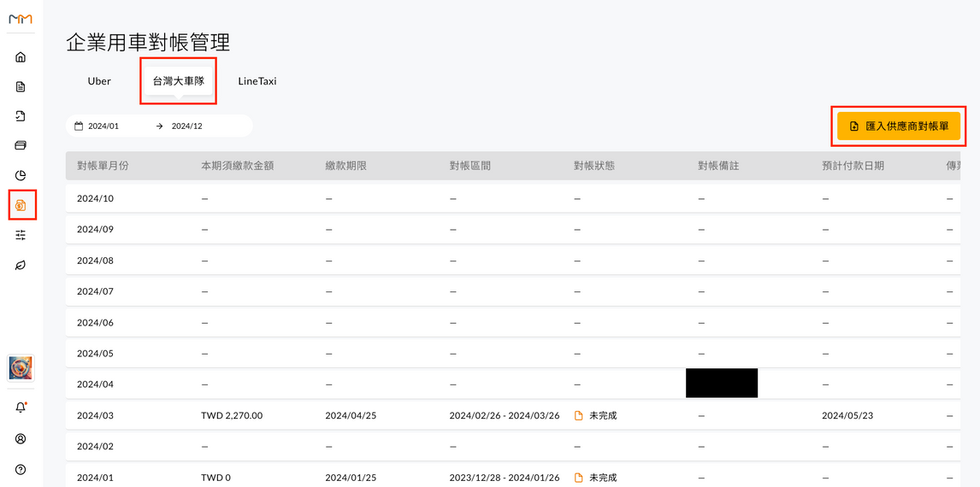Go to the home page icon
Viewport: 980px width, 487px height.
click(21, 57)
